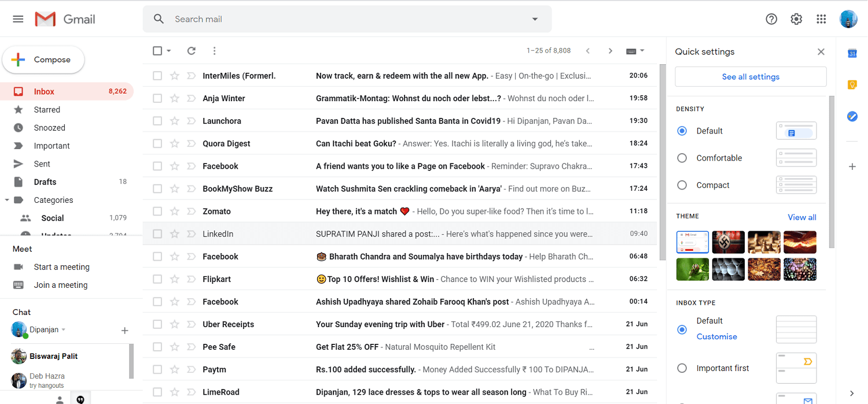This screenshot has height=404, width=868.
Task: Choose the Important first inbox type
Action: pyautogui.click(x=682, y=368)
